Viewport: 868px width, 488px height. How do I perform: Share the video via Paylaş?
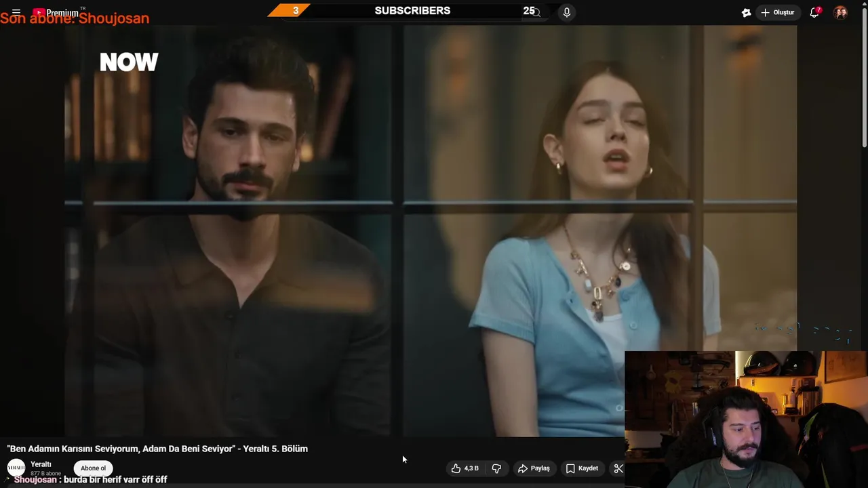coord(534,468)
